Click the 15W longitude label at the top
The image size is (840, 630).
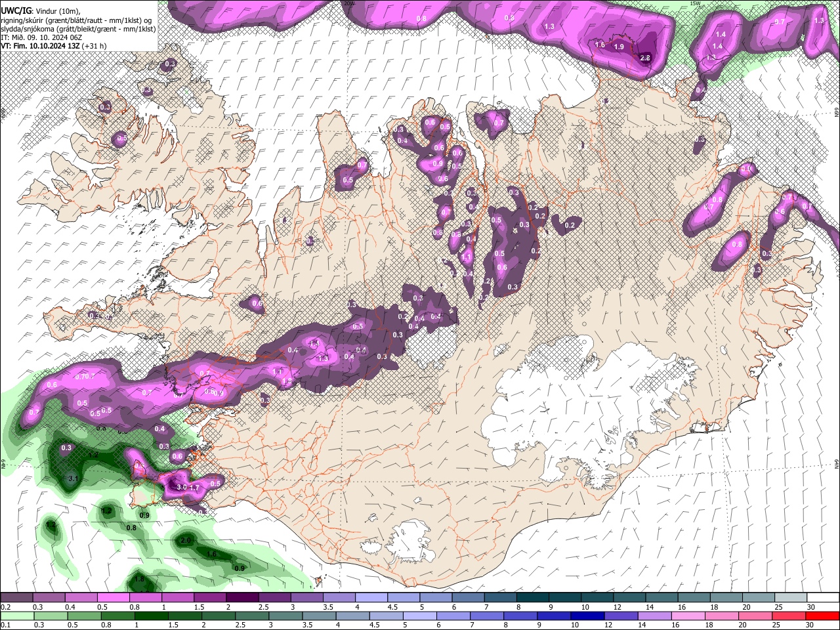pyautogui.click(x=696, y=3)
